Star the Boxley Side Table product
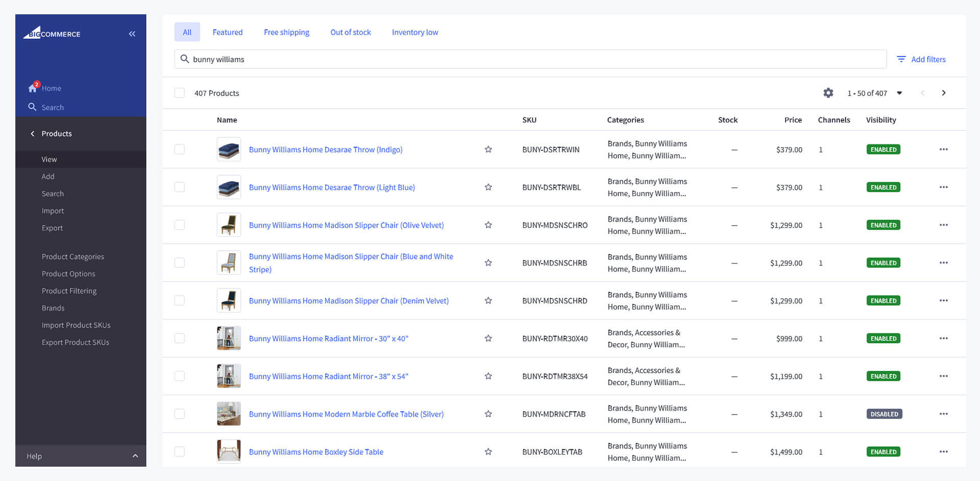Screen dimensions: 980x481 [488, 452]
